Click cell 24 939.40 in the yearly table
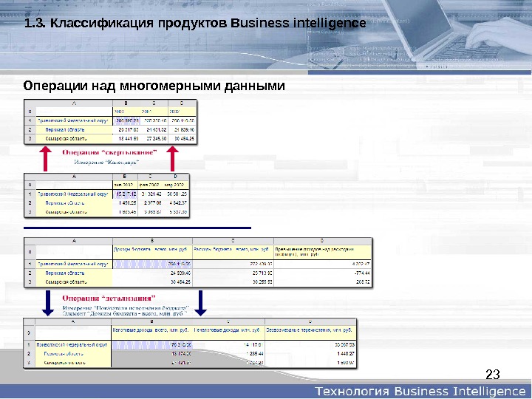Viewport: 532px width, 399px height. pos(184,129)
